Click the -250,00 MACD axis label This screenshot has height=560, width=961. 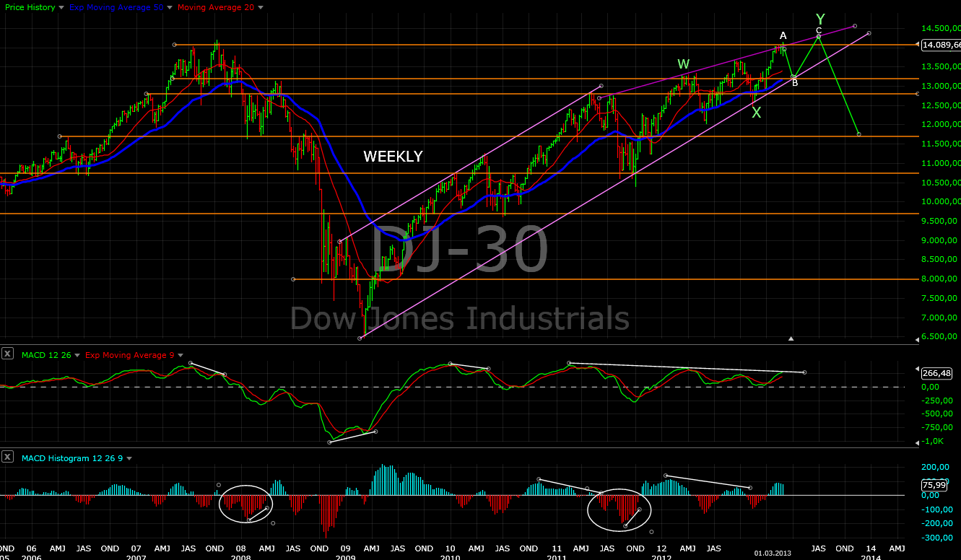938,401
